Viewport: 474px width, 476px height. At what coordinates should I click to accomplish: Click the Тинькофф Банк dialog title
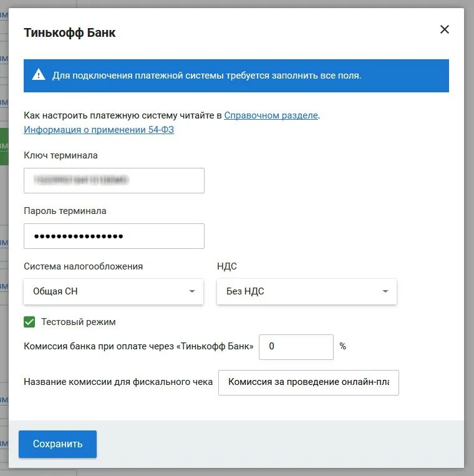click(69, 32)
